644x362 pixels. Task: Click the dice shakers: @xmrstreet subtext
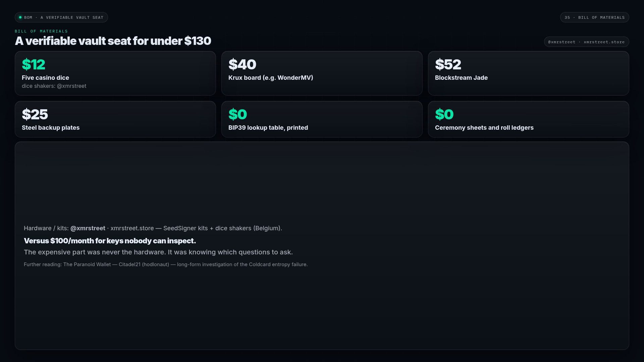pyautogui.click(x=54, y=86)
